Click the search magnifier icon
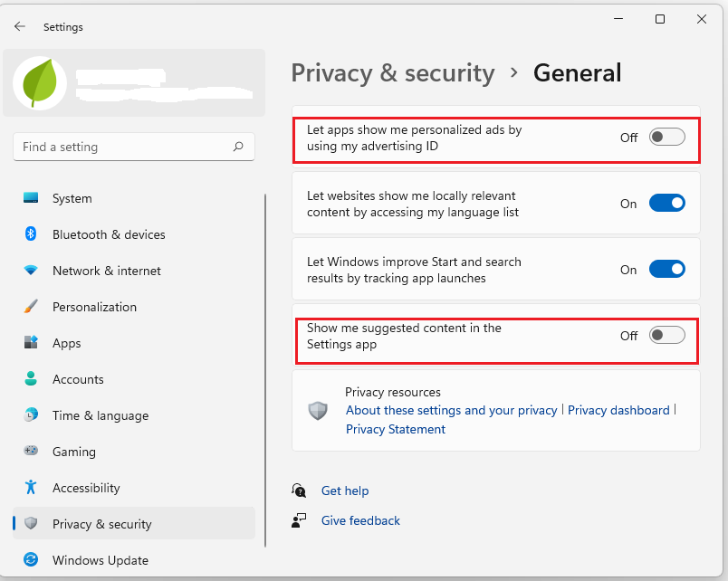This screenshot has width=728, height=581. click(238, 147)
